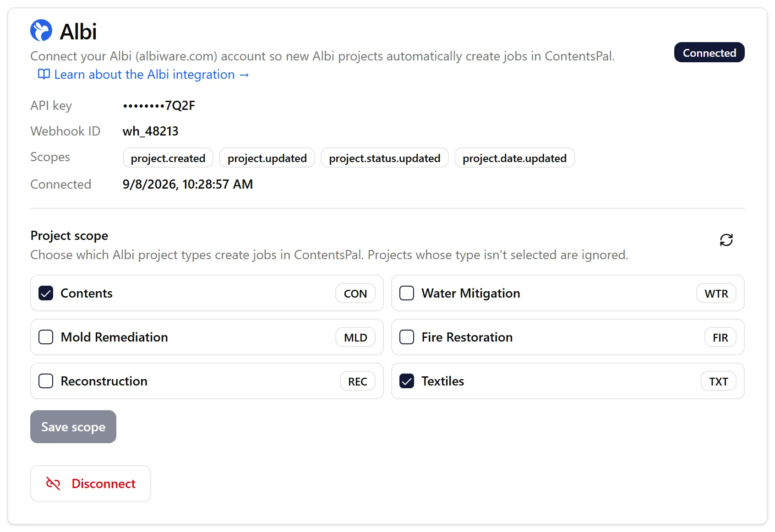Click the Disconnect button label

coord(104,483)
